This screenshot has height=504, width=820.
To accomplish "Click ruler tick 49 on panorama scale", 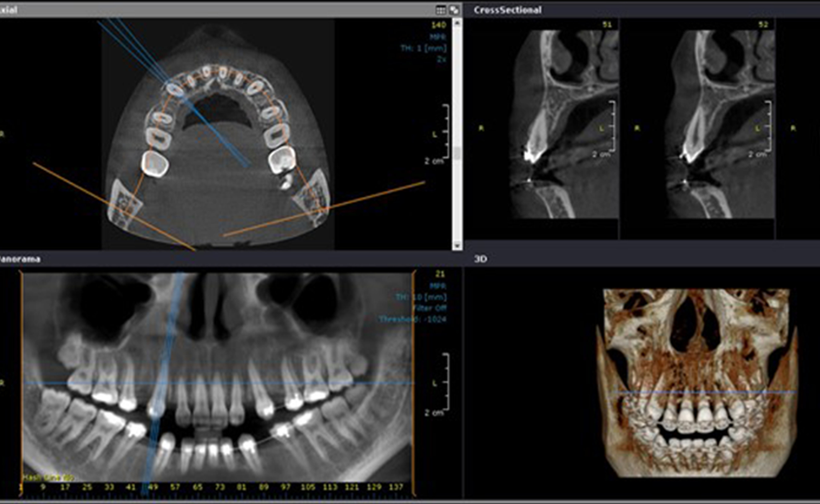I will (x=152, y=487).
